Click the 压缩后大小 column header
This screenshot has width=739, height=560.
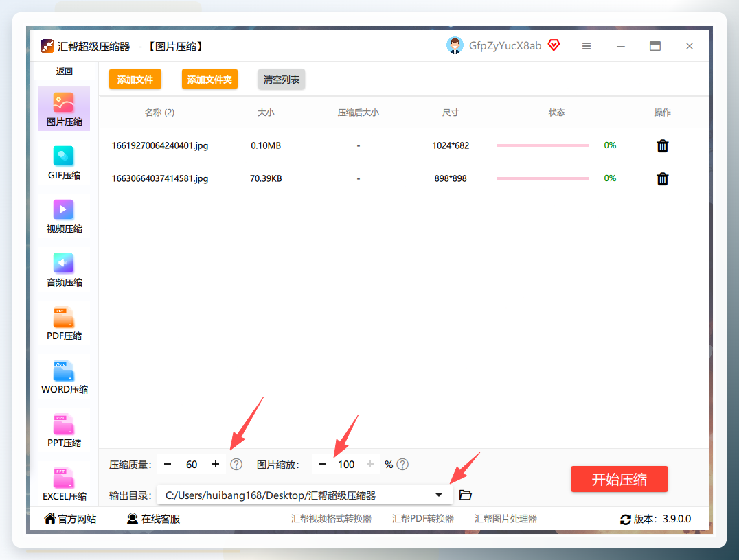pyautogui.click(x=359, y=113)
